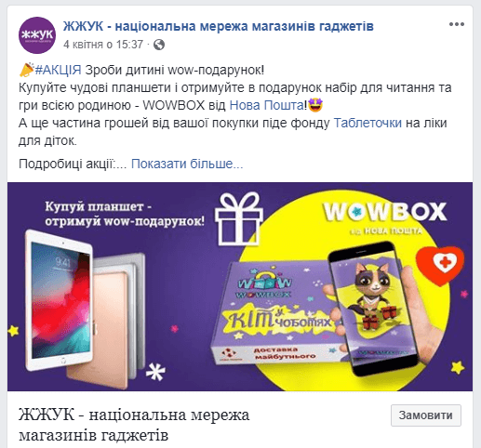Open the Нова Пошта page link
Screen dimensions: 481x448
click(266, 105)
